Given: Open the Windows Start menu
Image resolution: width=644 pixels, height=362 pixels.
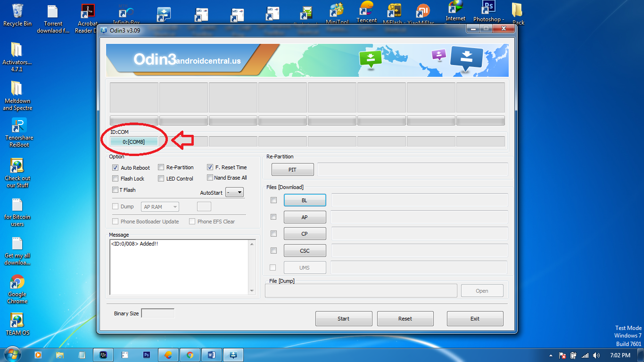Looking at the screenshot, I should click(x=13, y=354).
